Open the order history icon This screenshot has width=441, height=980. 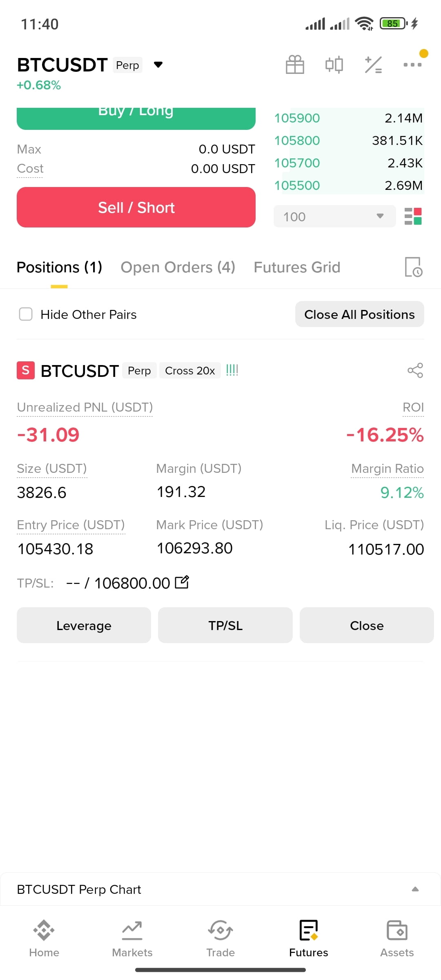(x=413, y=267)
